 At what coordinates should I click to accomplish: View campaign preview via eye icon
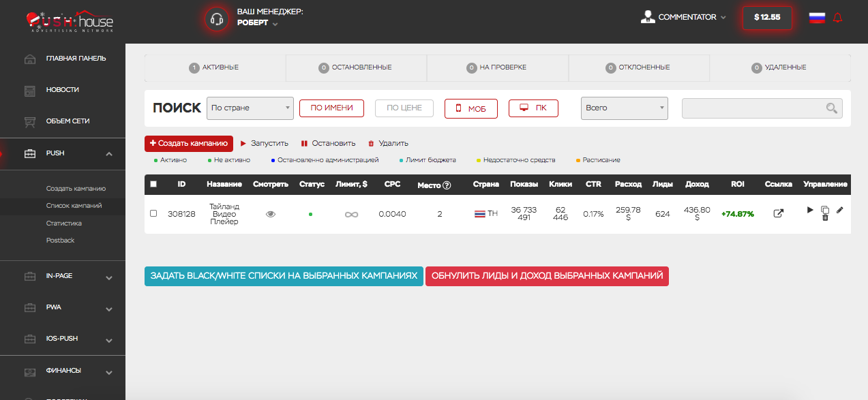271,214
